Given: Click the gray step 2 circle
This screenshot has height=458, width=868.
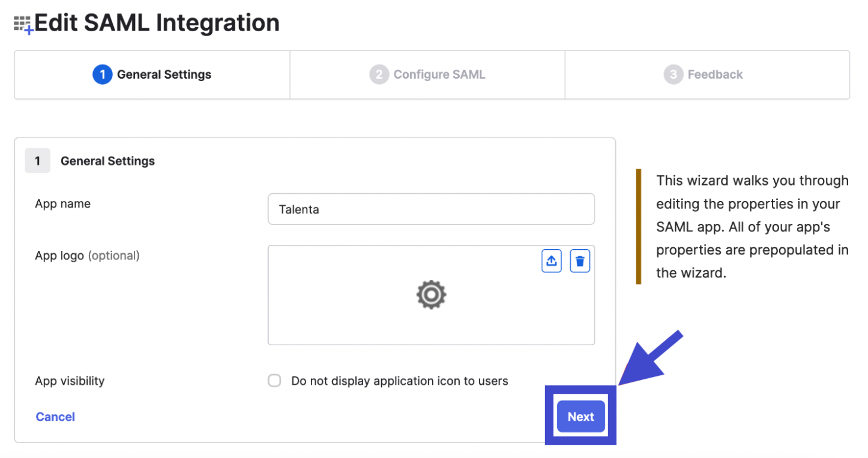Looking at the screenshot, I should pos(379,74).
